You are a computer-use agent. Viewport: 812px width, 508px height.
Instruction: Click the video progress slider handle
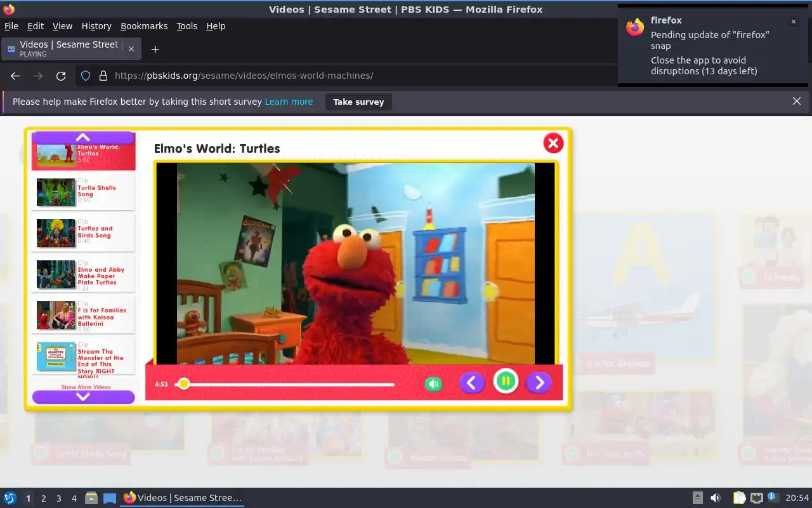tap(183, 384)
